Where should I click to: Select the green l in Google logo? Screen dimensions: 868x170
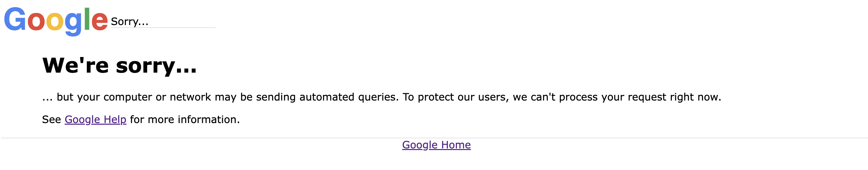[87, 19]
